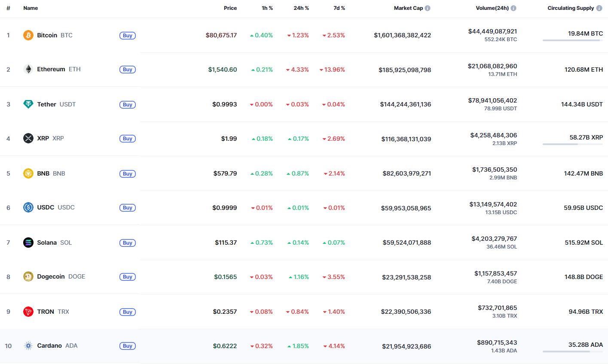Click the Buy button for Dogecoin
Image resolution: width=608 pixels, height=364 pixels.
[128, 277]
